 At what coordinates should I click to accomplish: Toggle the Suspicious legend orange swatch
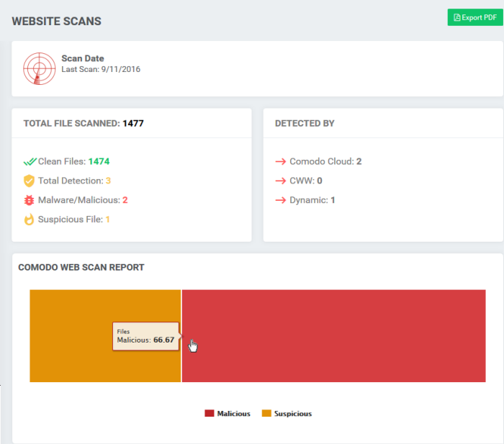(266, 413)
